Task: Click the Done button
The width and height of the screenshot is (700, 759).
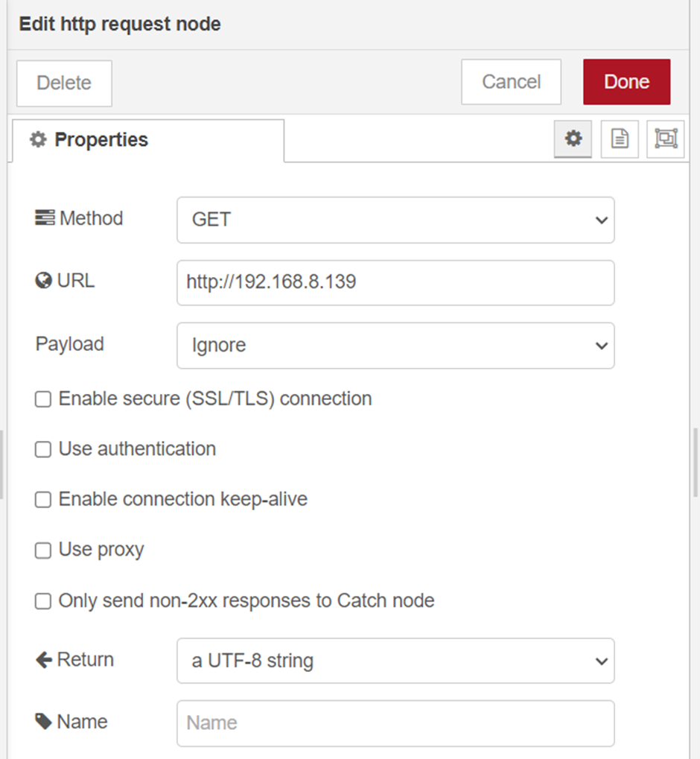Action: click(626, 82)
